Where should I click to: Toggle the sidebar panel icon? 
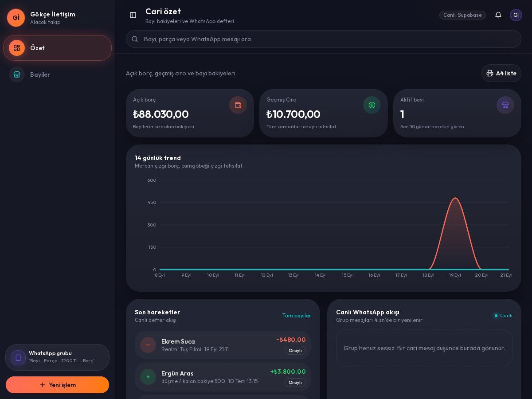(x=133, y=15)
